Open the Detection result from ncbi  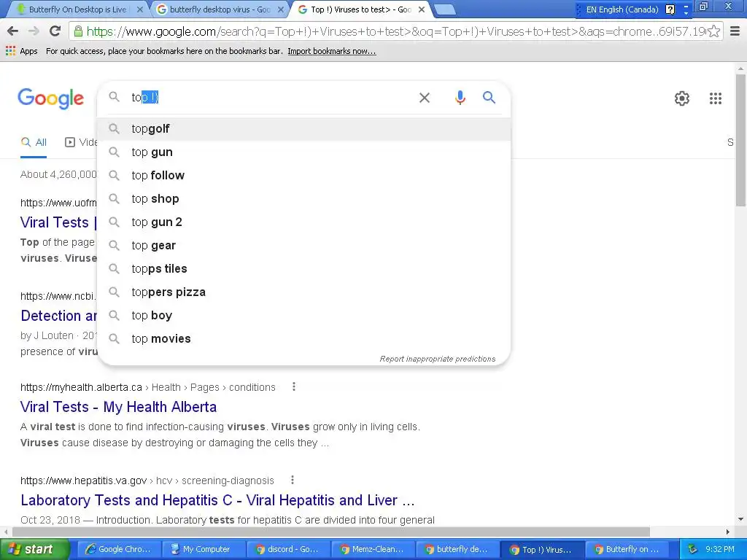pos(58,316)
